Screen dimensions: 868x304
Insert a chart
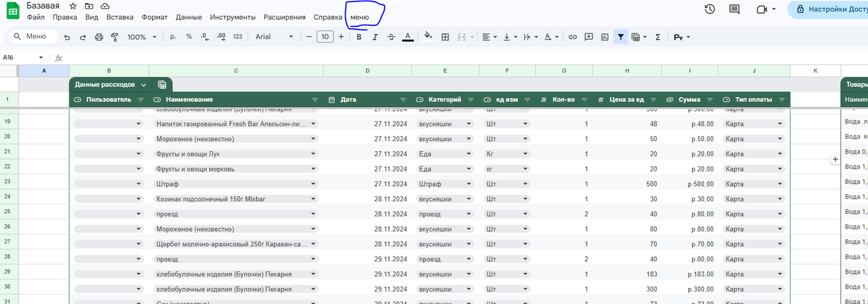pyautogui.click(x=605, y=37)
